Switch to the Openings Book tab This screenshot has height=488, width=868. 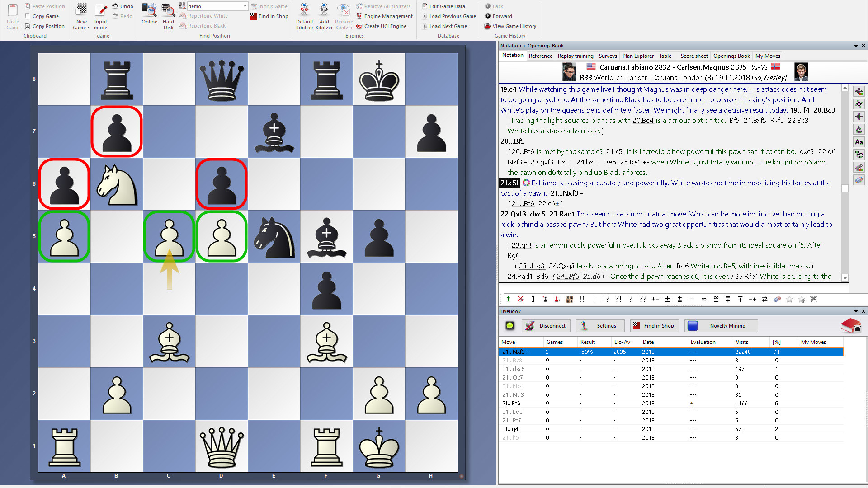(x=730, y=56)
